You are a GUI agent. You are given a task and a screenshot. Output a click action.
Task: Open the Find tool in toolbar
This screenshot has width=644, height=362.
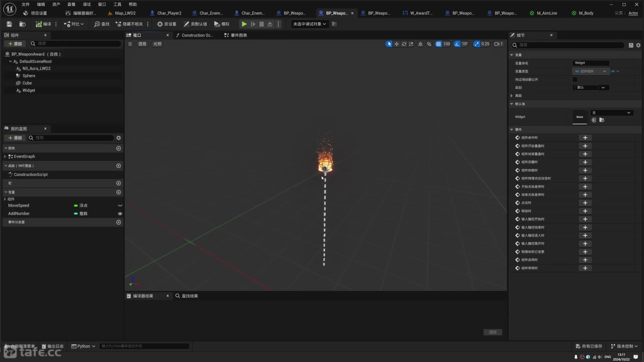(x=102, y=24)
